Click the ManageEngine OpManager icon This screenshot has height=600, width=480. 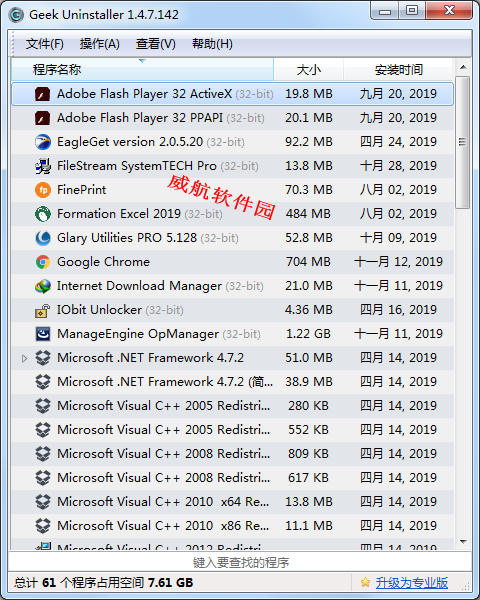point(42,334)
